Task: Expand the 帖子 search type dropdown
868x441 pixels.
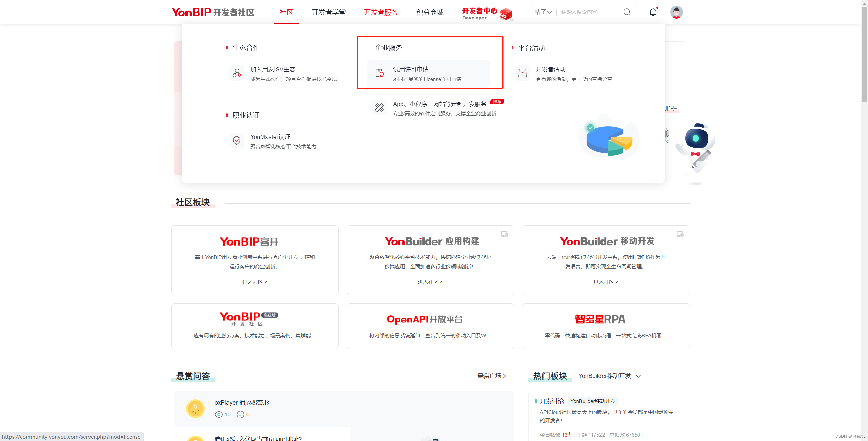Action: click(543, 12)
